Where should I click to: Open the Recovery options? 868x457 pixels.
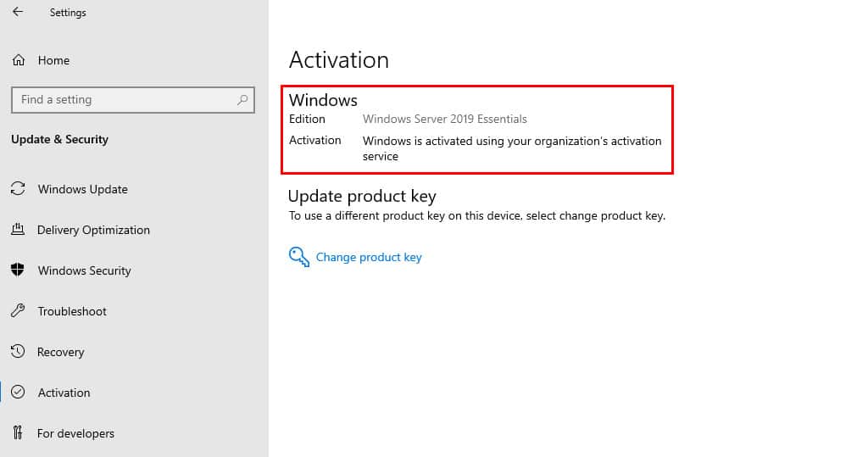pos(61,353)
